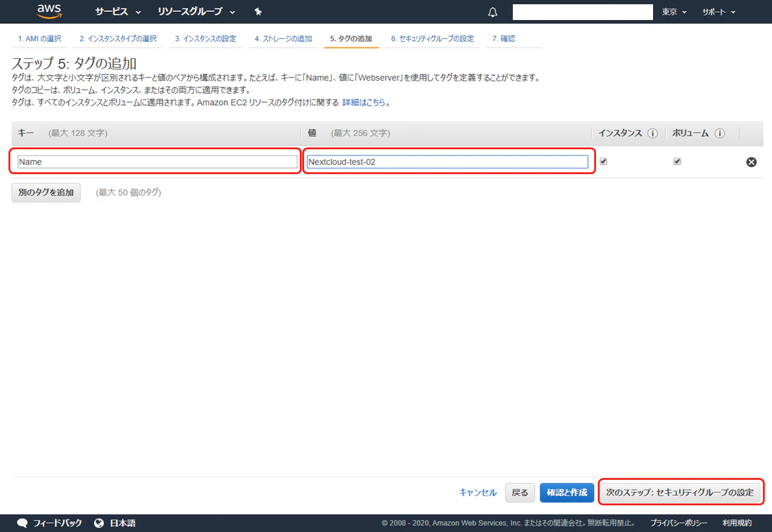Open the 東京 region dropdown

tap(675, 12)
